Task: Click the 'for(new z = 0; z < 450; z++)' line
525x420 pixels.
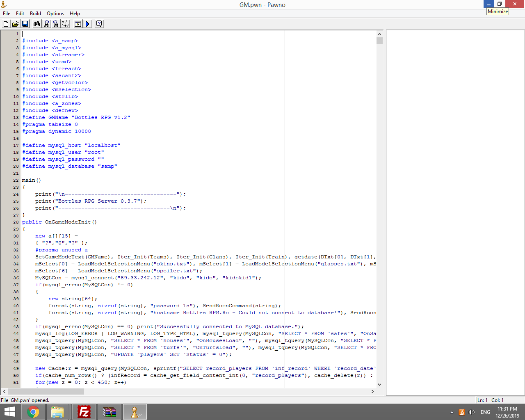Action: coord(81,382)
